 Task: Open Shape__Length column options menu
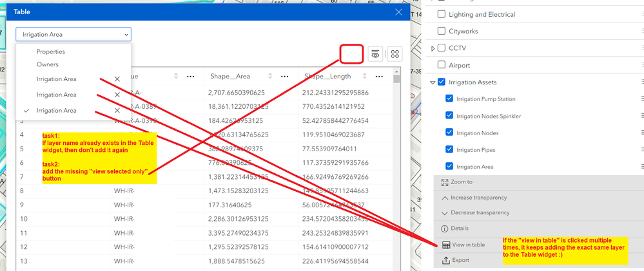pyautogui.click(x=378, y=76)
